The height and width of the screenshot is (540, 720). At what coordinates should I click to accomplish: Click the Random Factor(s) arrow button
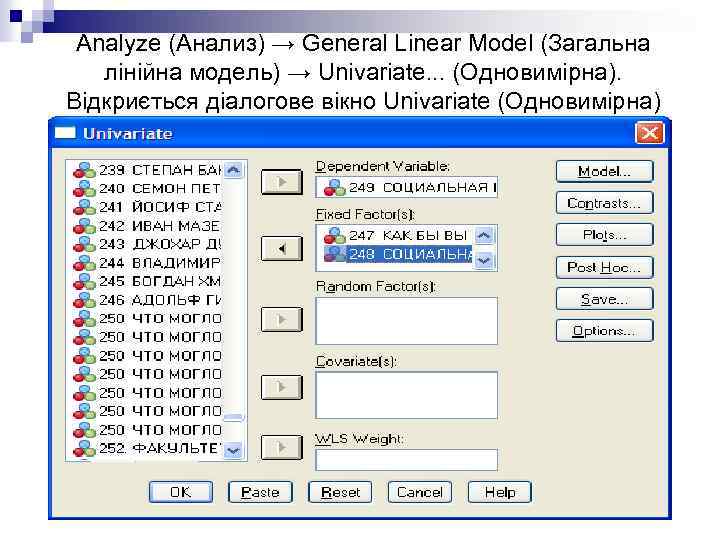[282, 319]
